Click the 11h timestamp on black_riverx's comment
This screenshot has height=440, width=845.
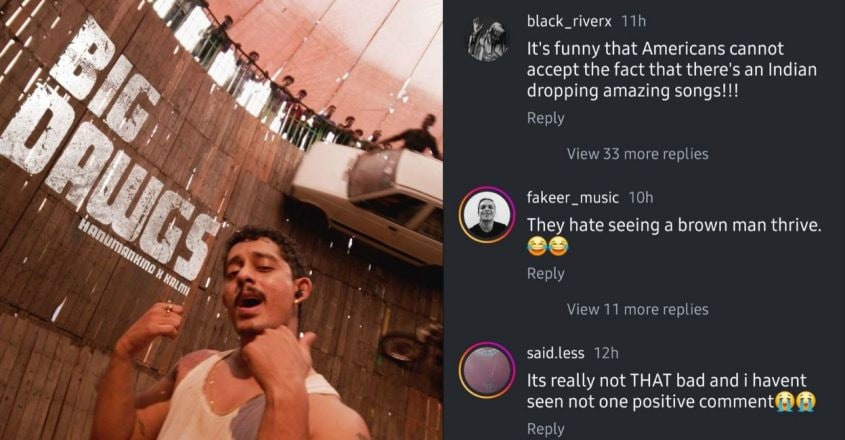click(633, 20)
